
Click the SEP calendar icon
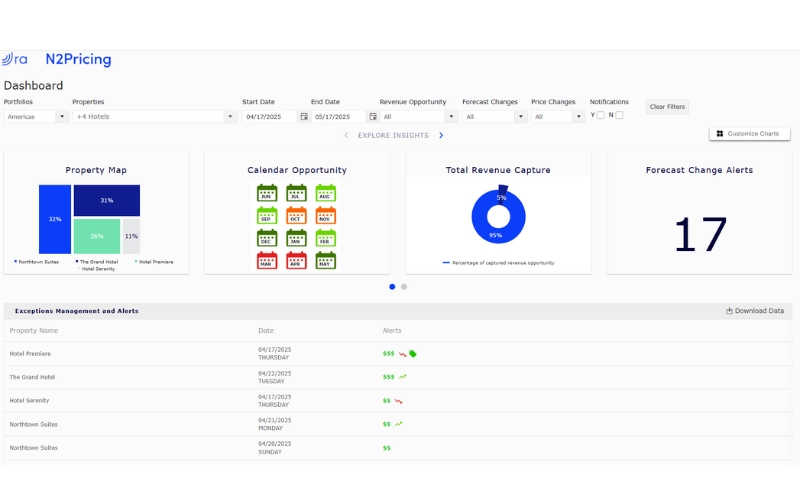(267, 216)
